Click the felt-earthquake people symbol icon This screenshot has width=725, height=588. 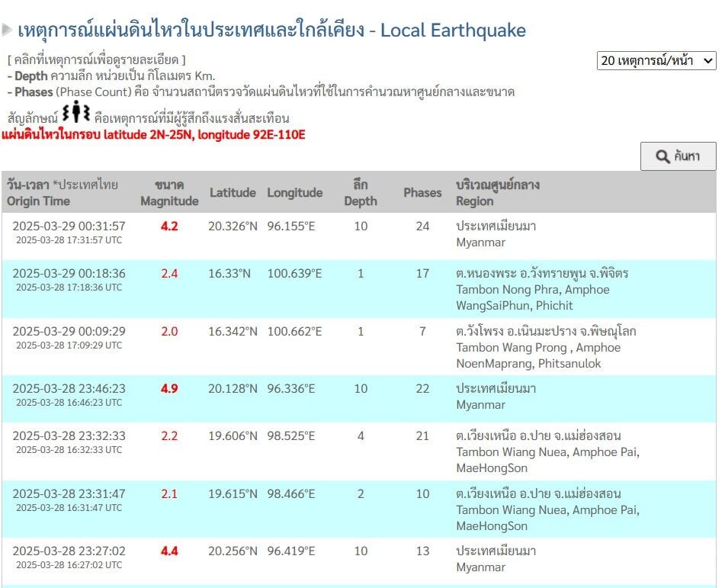coord(76,111)
